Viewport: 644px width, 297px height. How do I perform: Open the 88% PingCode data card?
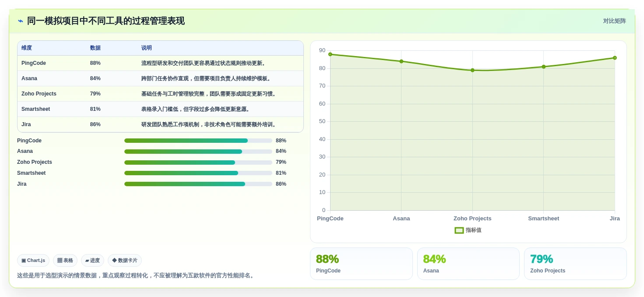click(361, 264)
